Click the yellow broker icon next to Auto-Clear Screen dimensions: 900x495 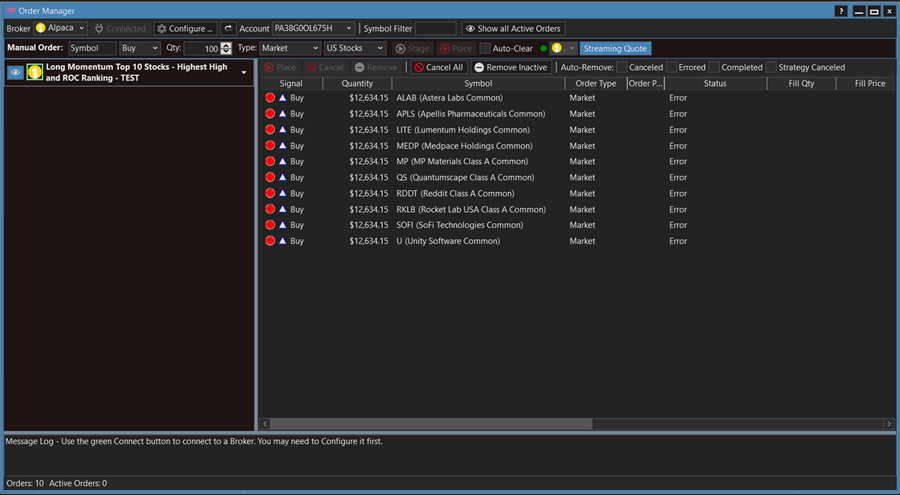pos(557,48)
